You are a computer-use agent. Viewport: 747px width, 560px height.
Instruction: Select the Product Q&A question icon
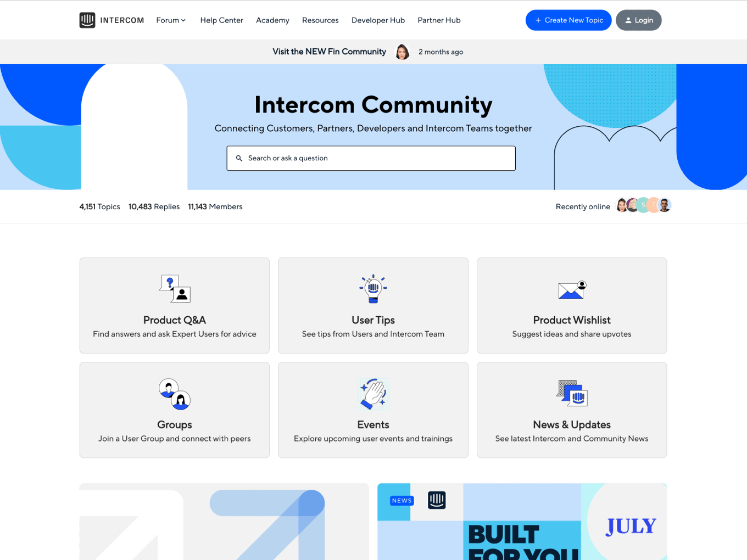(174, 289)
